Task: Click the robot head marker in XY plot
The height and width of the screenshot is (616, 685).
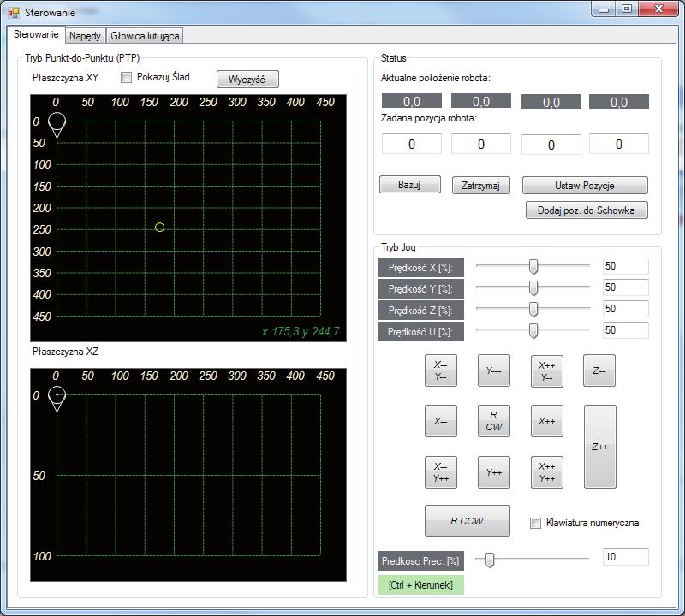Action: (57, 125)
